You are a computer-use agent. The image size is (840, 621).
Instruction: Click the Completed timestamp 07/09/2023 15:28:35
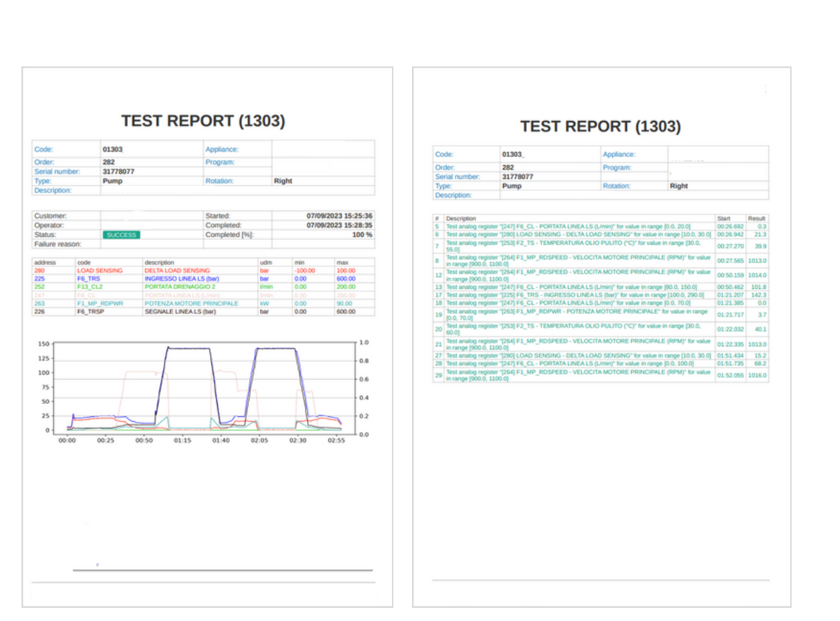coord(339,225)
